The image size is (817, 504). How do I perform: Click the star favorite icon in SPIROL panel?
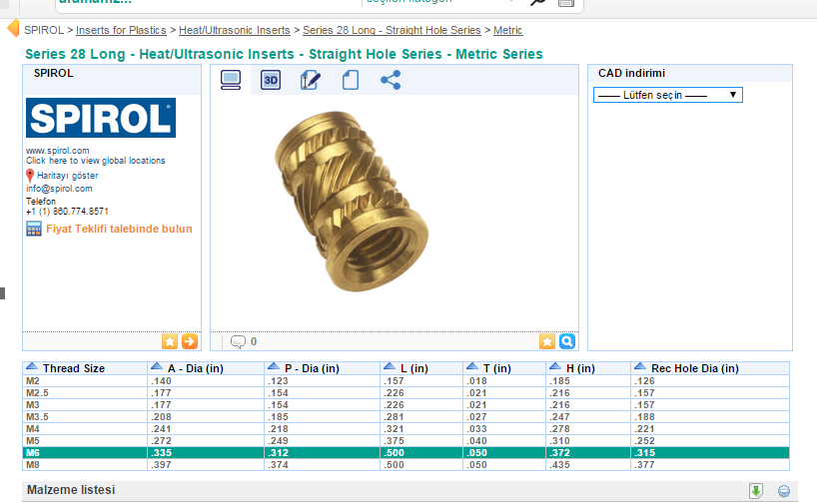coord(170,341)
